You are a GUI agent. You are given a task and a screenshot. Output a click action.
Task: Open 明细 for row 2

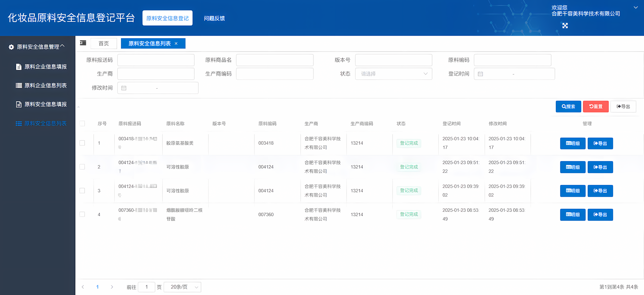[x=573, y=167]
